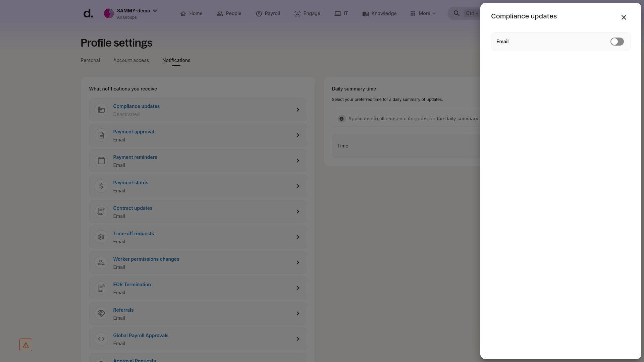The height and width of the screenshot is (362, 644).
Task: Click the Time field in Daily summary
Action: pos(406,146)
